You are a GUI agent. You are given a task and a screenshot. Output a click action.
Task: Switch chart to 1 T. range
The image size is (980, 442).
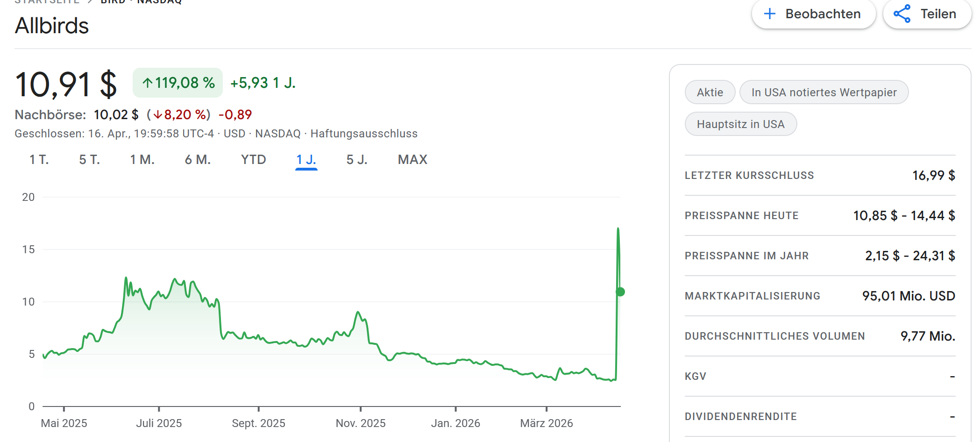39,160
